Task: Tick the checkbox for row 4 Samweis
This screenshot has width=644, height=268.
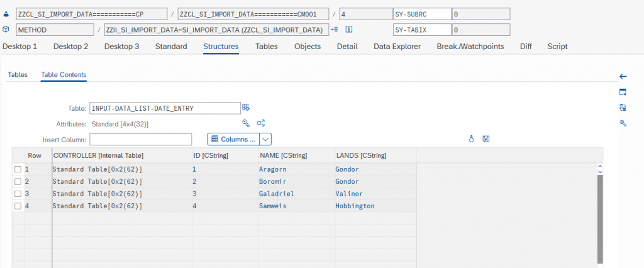Action: [x=18, y=206]
